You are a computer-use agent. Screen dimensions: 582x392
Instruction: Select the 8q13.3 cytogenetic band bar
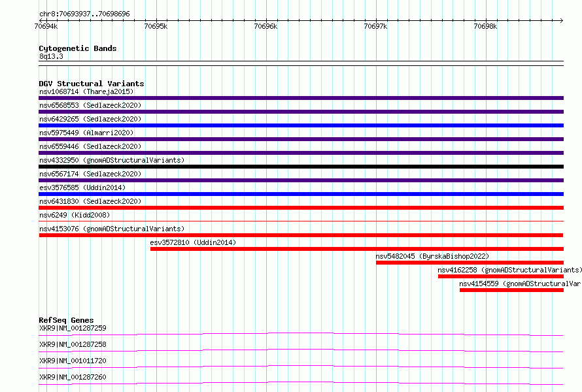(301, 63)
